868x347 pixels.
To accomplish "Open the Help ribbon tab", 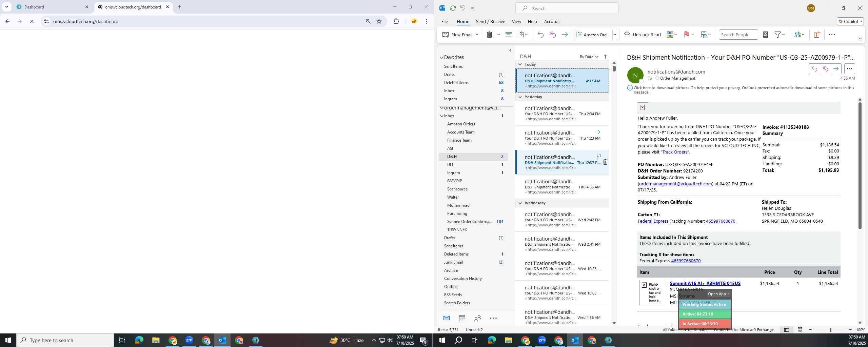I will point(532,21).
